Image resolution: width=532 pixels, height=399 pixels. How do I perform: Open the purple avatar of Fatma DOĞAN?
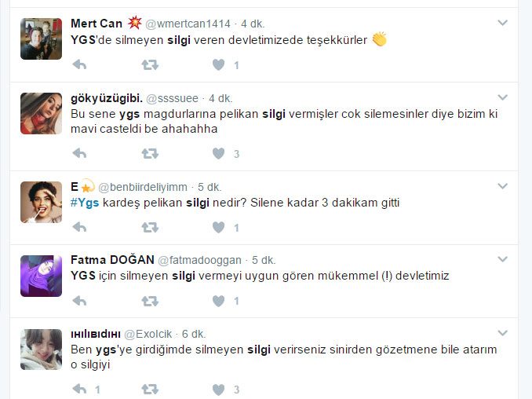pos(41,276)
